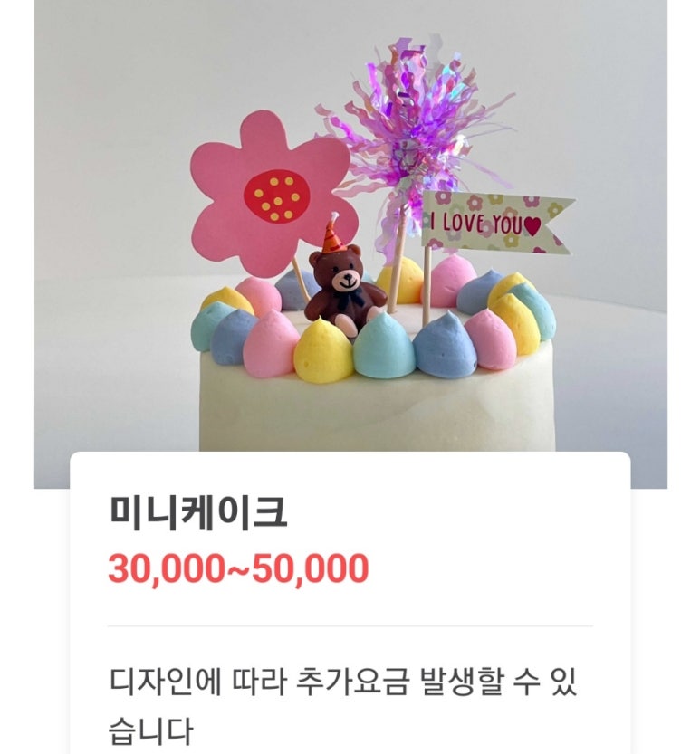This screenshot has width=700, height=754.
Task: Tap the front blue cream dollop
Action: point(445,344)
